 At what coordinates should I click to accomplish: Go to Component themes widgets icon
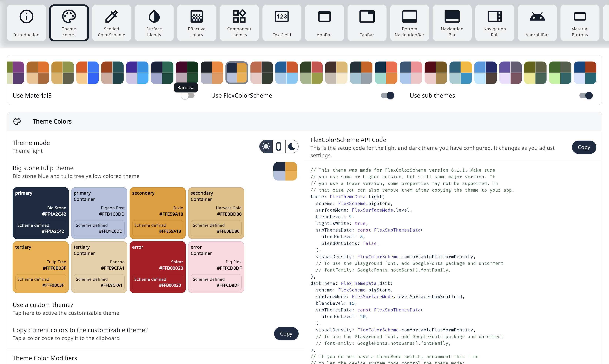pyautogui.click(x=239, y=17)
